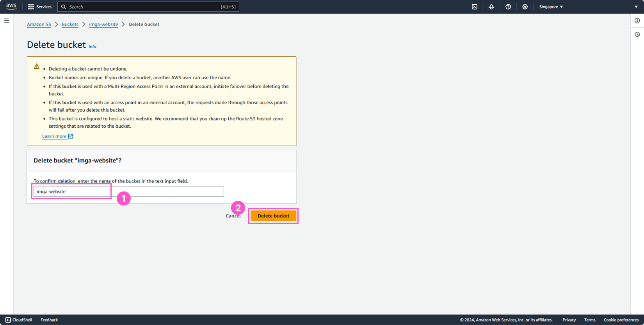This screenshot has height=325, width=644.
Task: Open Cookie preferences in footer
Action: click(621, 320)
